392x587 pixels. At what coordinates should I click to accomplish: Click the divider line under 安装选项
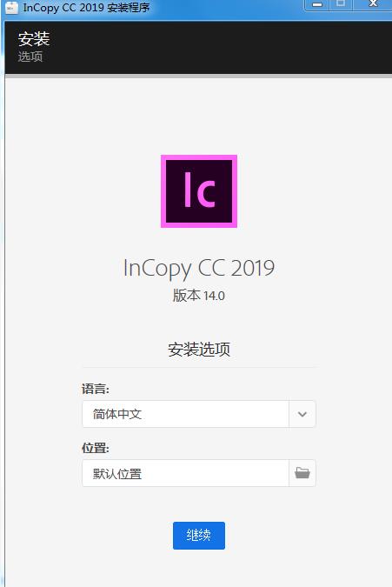click(199, 367)
